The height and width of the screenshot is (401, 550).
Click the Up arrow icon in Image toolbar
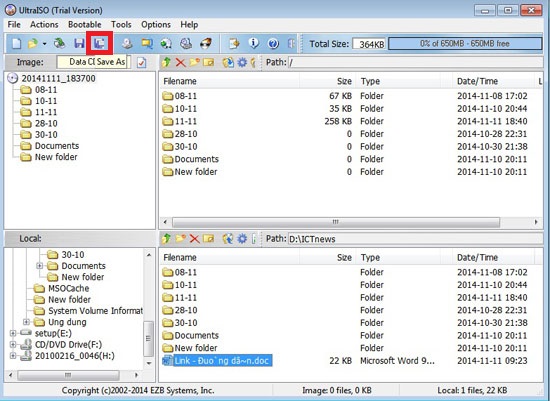[x=166, y=63]
